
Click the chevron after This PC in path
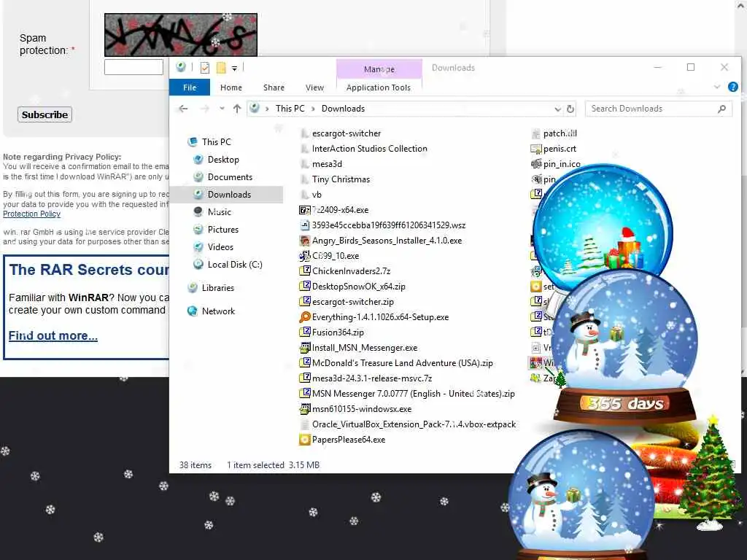(313, 109)
